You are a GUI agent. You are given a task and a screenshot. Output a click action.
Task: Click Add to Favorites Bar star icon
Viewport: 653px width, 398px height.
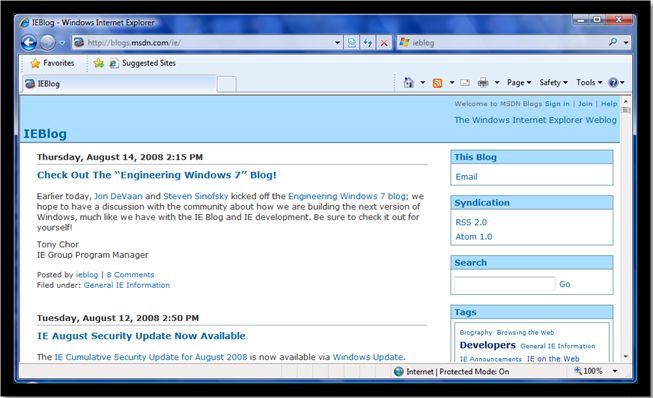tap(99, 63)
